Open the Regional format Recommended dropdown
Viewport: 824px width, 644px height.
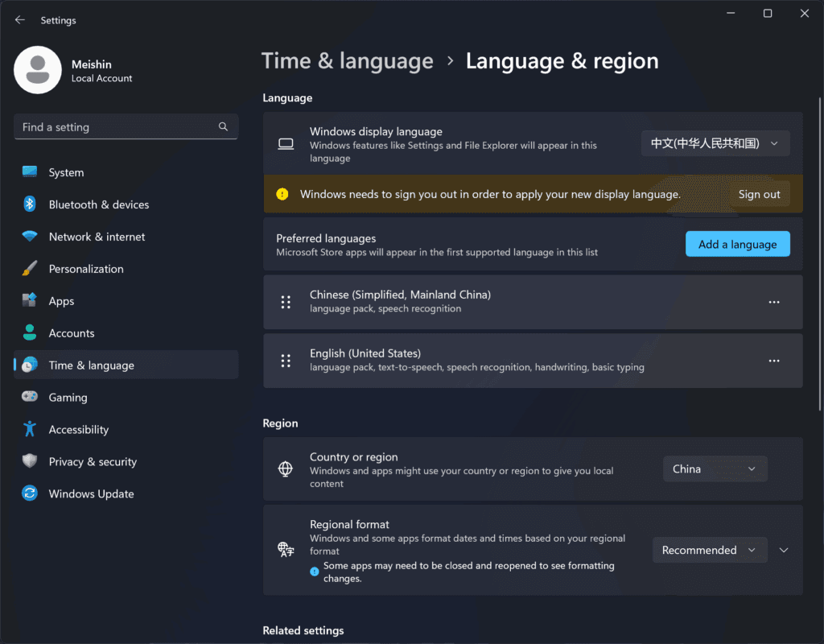point(709,551)
